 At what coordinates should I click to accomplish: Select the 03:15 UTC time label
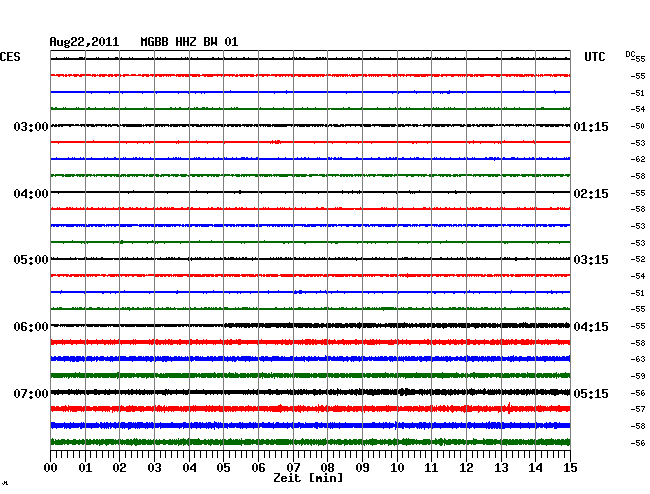pyautogui.click(x=591, y=260)
